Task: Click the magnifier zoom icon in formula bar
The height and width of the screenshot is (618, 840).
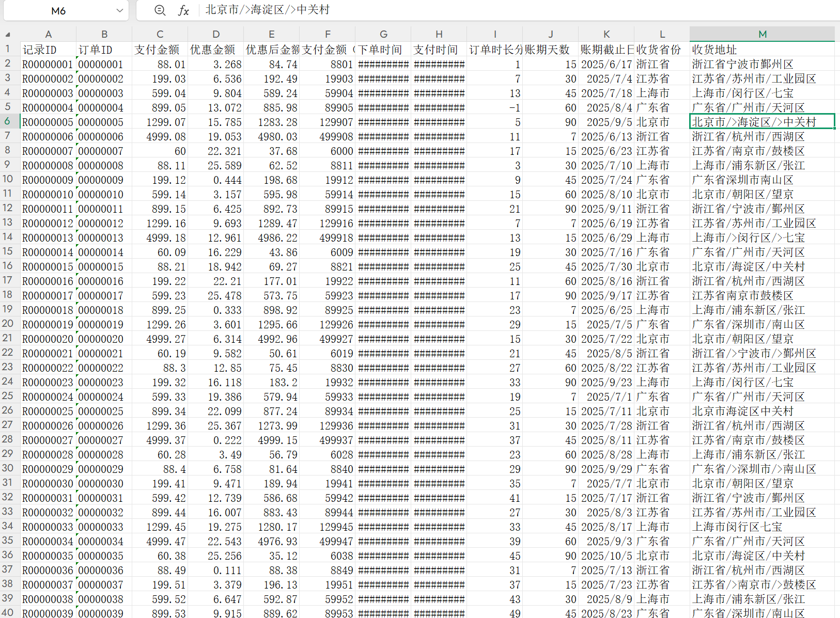Action: (160, 10)
